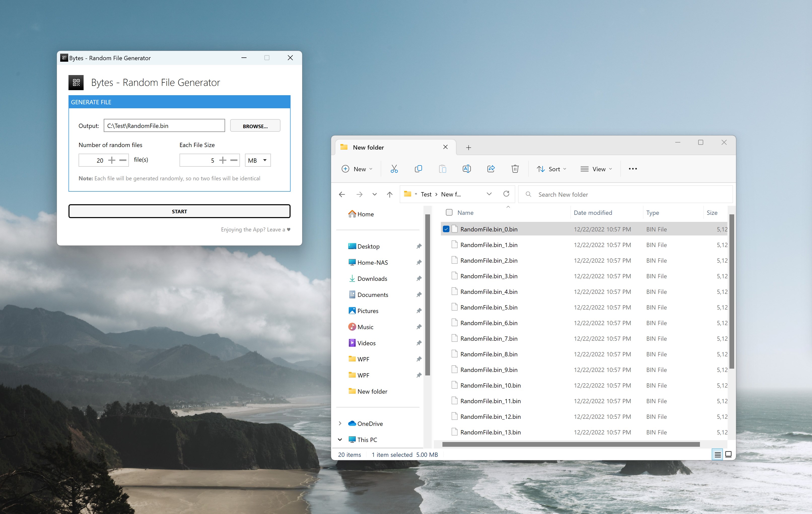The image size is (812, 514).
Task: Uncheck the RandomFile.bin_0.bin checkbox
Action: click(x=446, y=229)
